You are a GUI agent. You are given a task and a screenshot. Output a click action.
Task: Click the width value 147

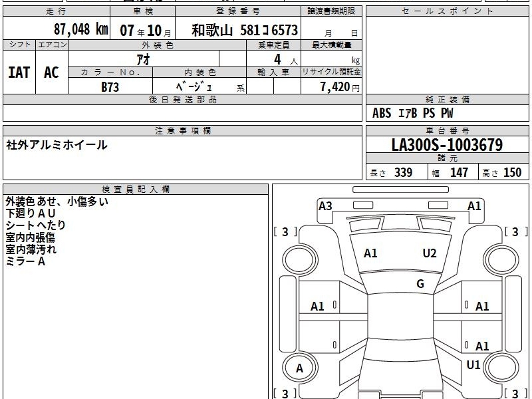pos(459,172)
